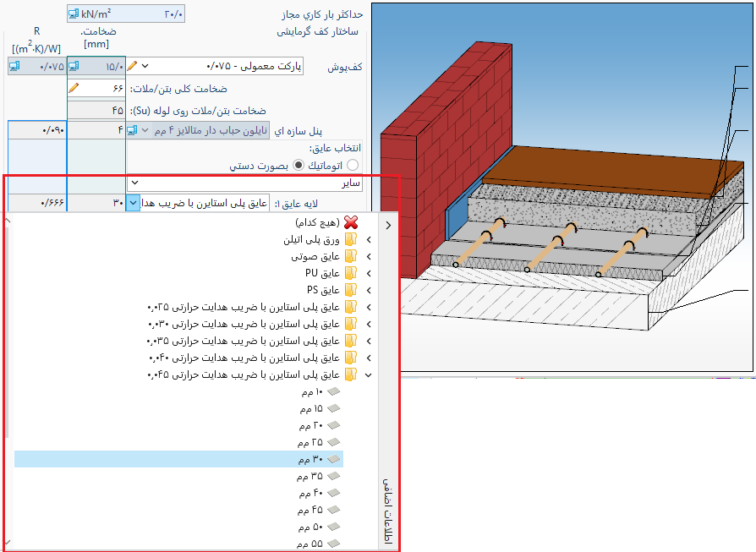Screen dimensions: 756x552
Task: Click the folder icon for ورق پلی اتیلن
Action: pyautogui.click(x=350, y=240)
